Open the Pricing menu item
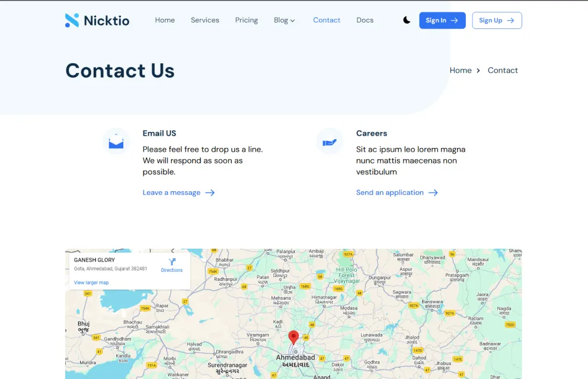Image resolution: width=588 pixels, height=379 pixels. click(x=247, y=20)
